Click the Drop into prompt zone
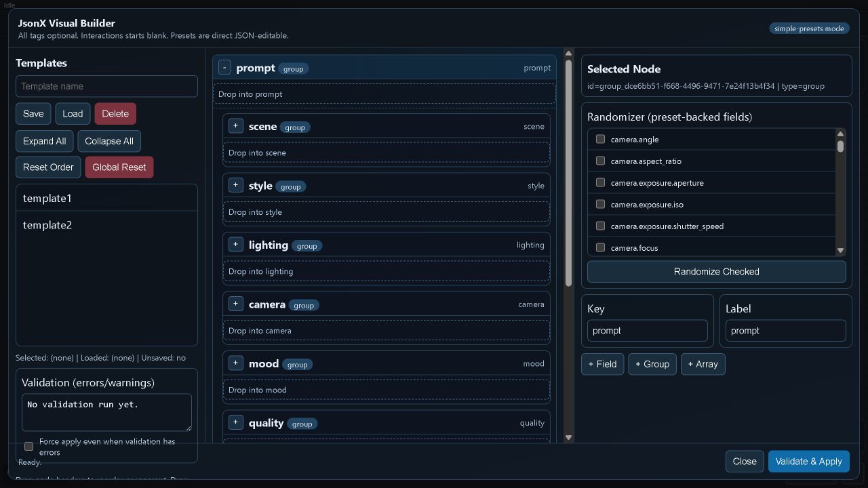Screen dimensions: 868x488 click(x=384, y=94)
